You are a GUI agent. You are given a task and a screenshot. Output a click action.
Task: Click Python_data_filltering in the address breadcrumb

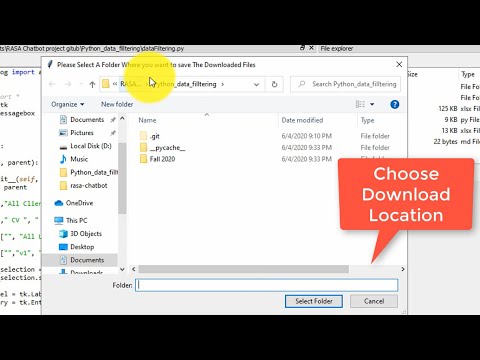[x=185, y=84]
